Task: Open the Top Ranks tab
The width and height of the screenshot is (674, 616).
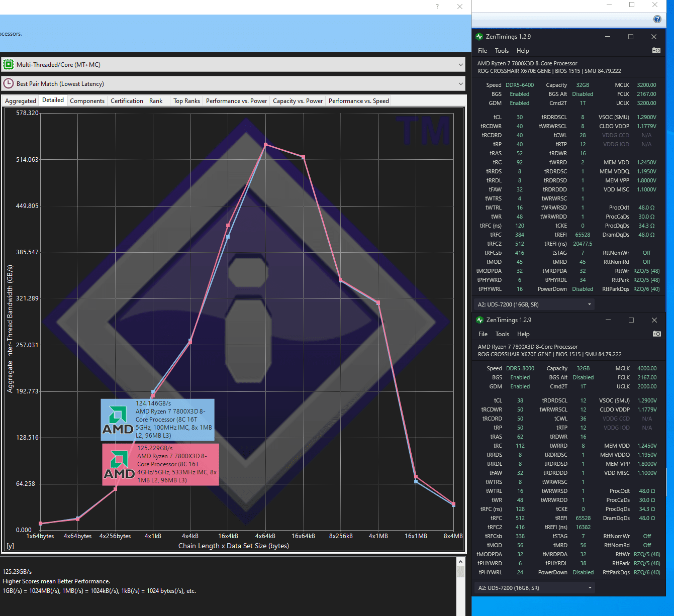Action: [x=186, y=101]
